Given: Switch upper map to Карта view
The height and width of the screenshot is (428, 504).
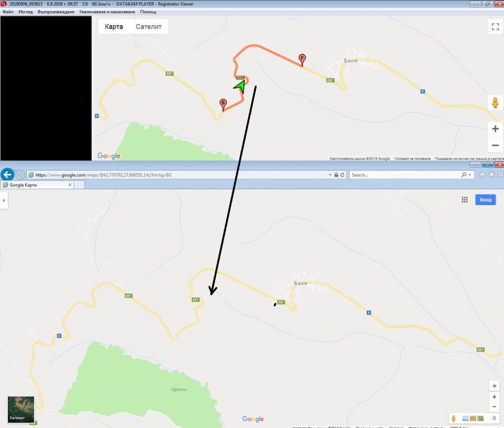Looking at the screenshot, I should (114, 27).
